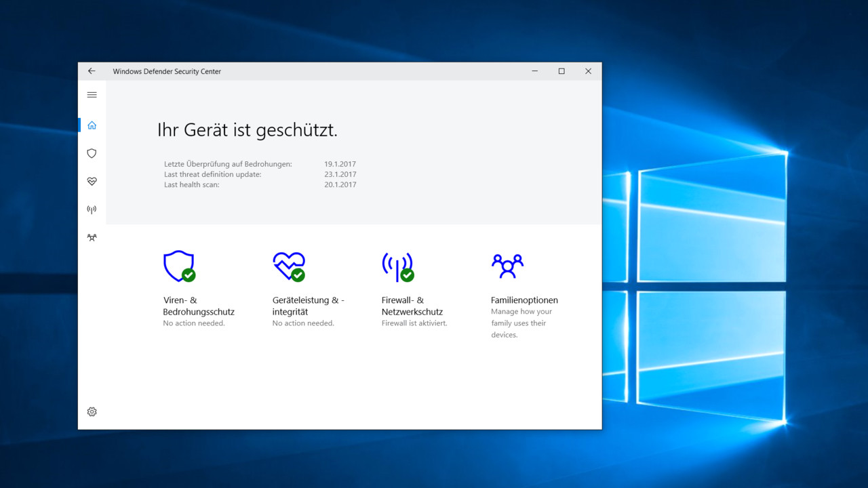This screenshot has height=488, width=868.
Task: Minimize the Security Center window
Action: pos(535,71)
